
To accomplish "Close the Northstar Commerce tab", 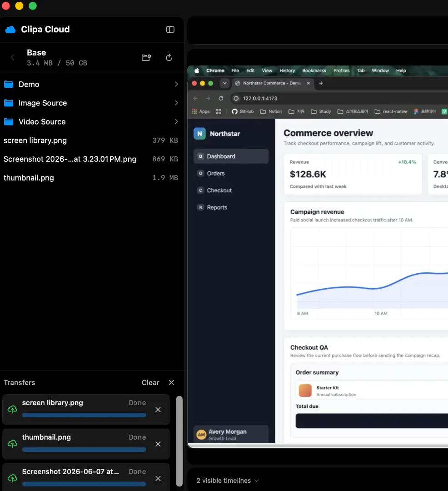I will click(308, 83).
